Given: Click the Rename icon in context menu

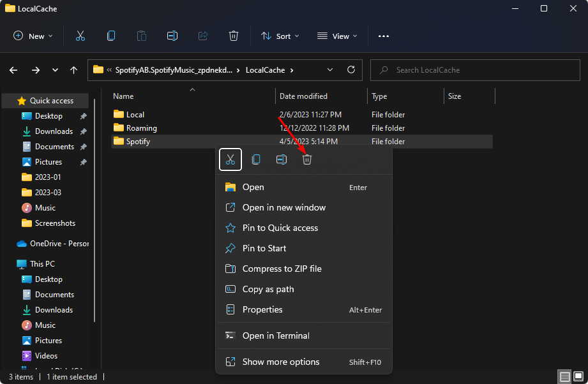Looking at the screenshot, I should 282,159.
